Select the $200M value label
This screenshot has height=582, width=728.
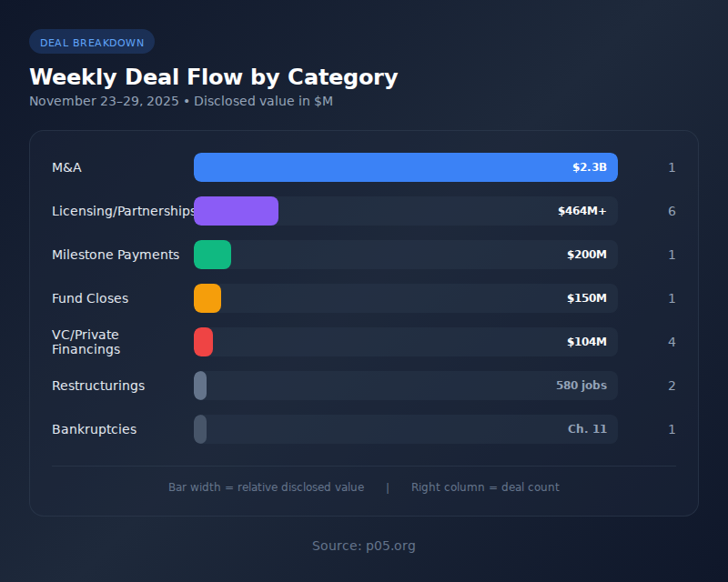(x=586, y=255)
